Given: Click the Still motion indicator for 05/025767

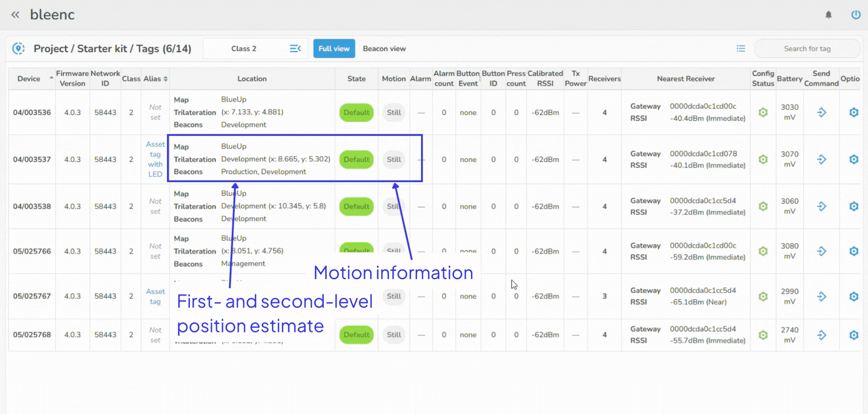Looking at the screenshot, I should (x=393, y=296).
